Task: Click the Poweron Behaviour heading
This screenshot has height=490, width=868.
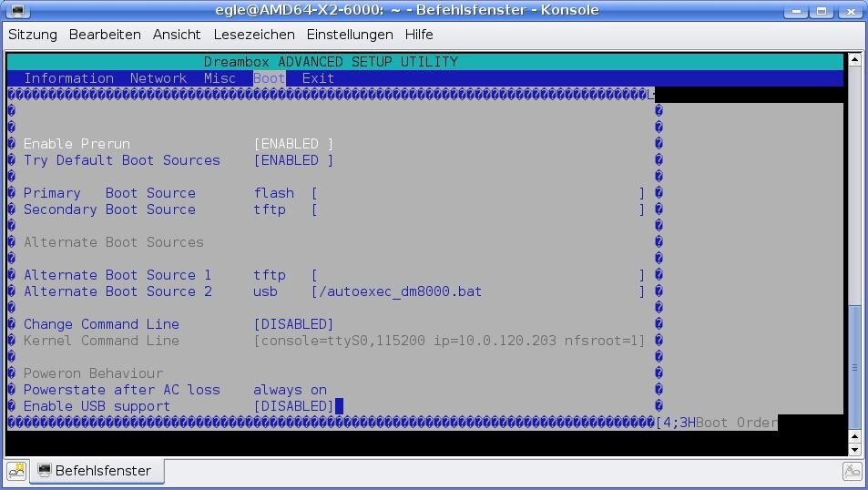Action: pyautogui.click(x=93, y=373)
